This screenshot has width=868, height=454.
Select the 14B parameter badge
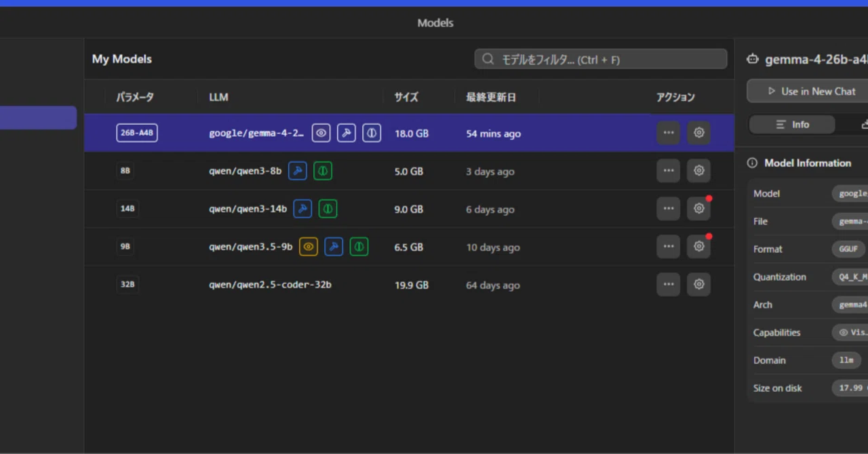(127, 209)
